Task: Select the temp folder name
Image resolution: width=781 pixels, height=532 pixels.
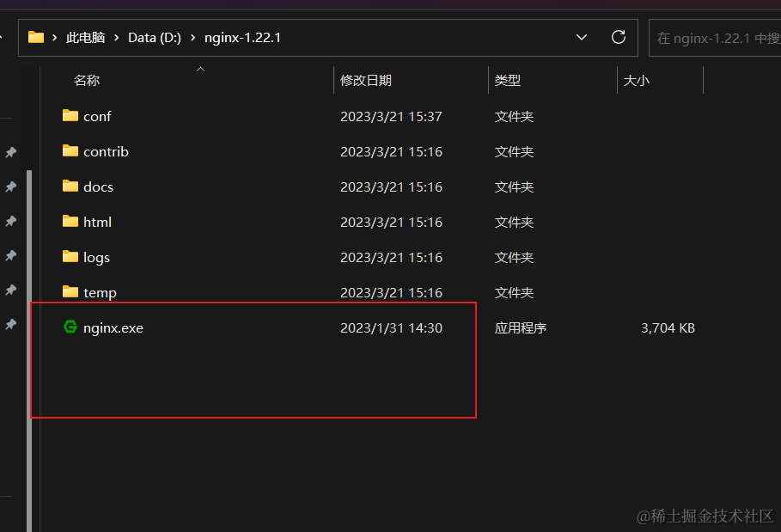Action: (101, 293)
